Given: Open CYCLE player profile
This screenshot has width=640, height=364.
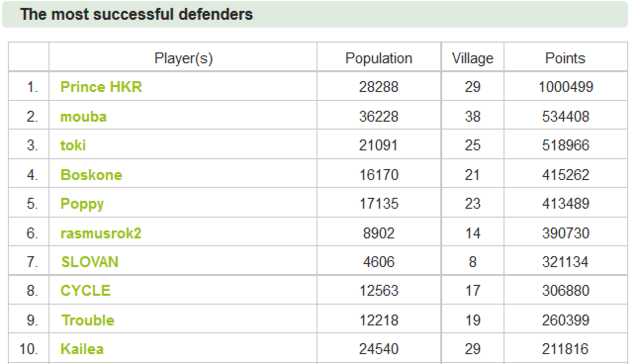Looking at the screenshot, I should click(x=85, y=291).
